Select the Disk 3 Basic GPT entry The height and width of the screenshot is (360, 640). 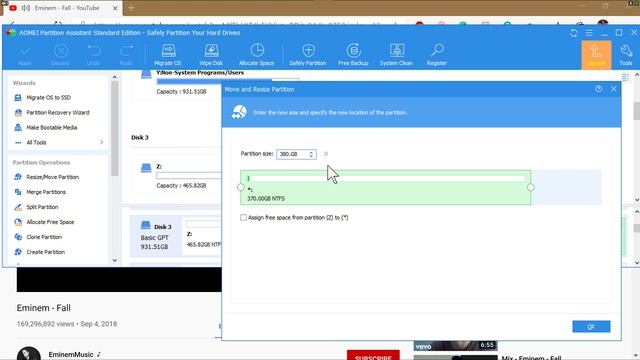tap(155, 236)
